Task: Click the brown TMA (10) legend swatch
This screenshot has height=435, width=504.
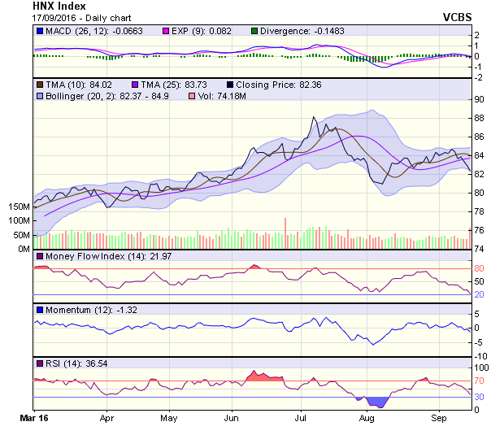Action: coord(40,84)
